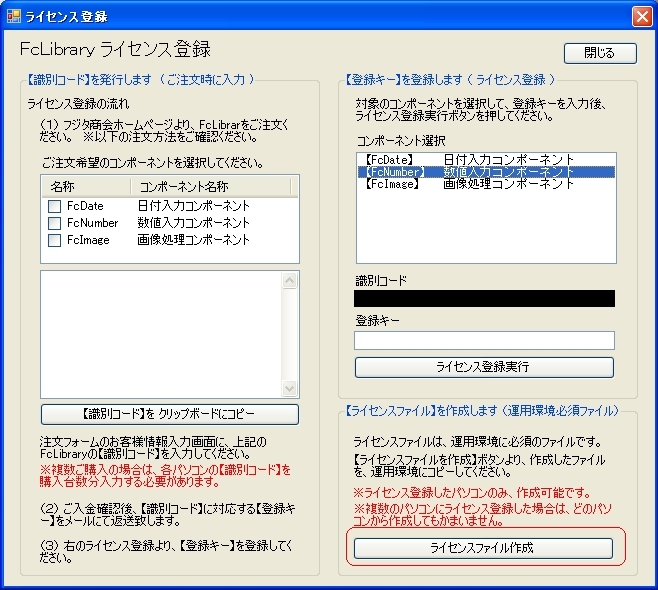Click the ライセンス登録実行 button
This screenshot has height=590, width=658.
click(x=484, y=367)
